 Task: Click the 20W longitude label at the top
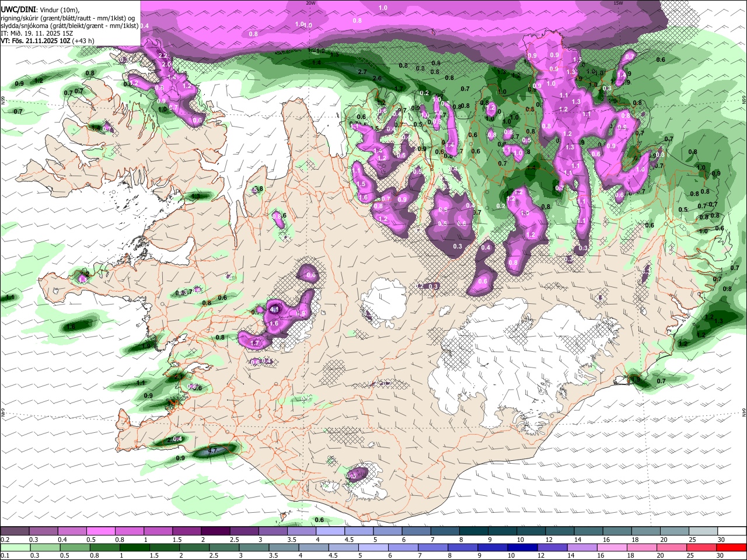[x=311, y=3]
